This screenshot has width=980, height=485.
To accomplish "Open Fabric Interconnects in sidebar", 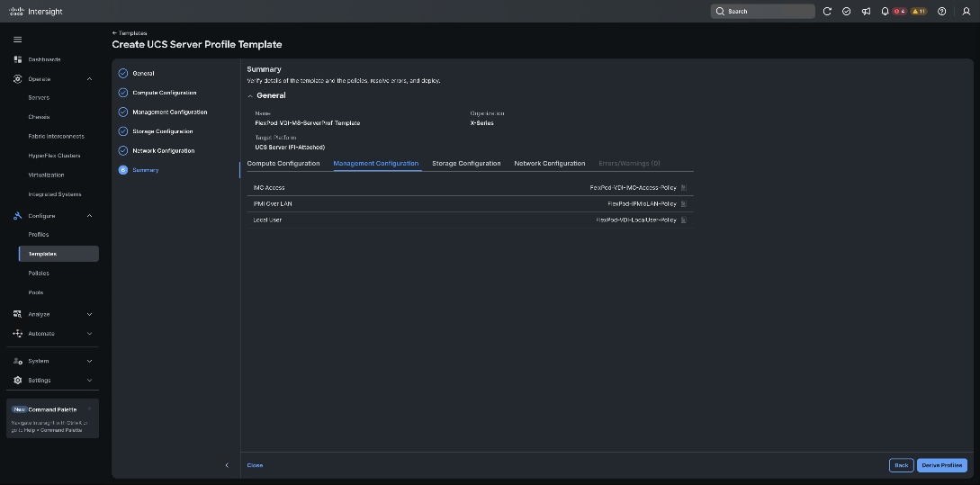I will coord(57,136).
